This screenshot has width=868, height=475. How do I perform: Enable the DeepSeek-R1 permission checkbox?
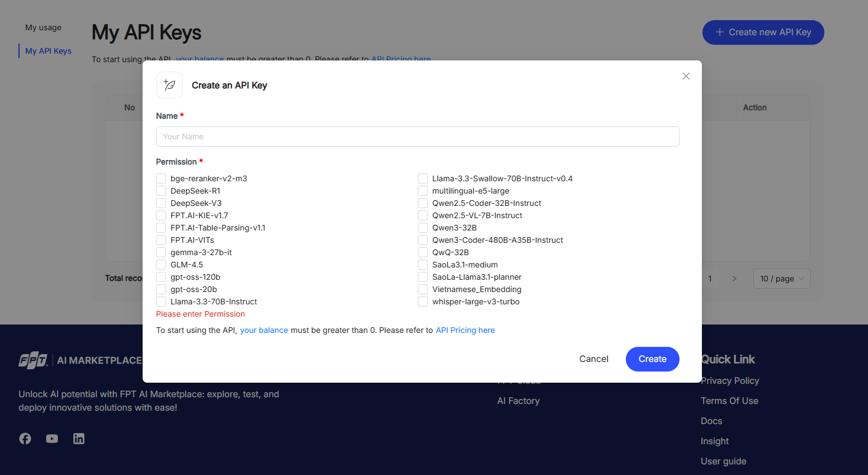click(x=161, y=191)
